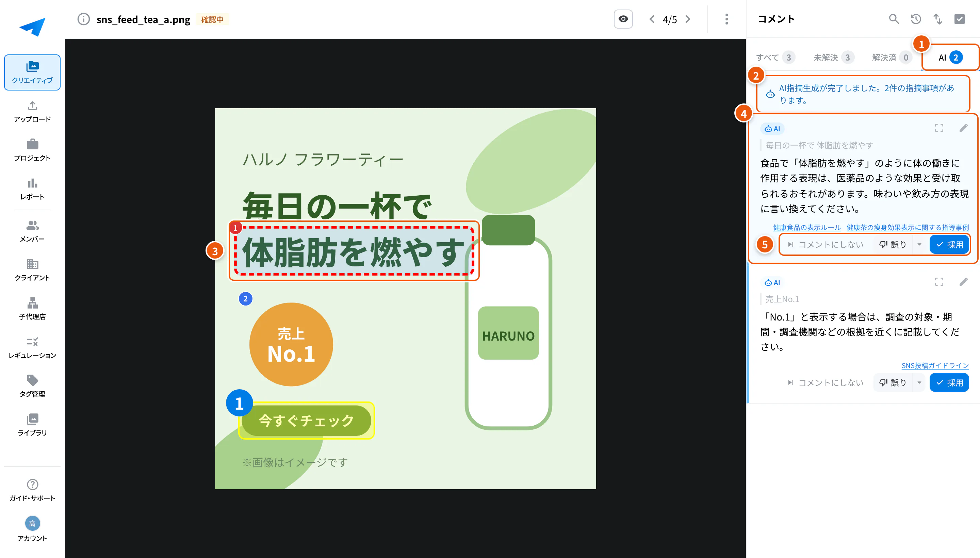The width and height of the screenshot is (980, 558).
Task: Open タグ管理 in sidebar
Action: [x=32, y=386]
